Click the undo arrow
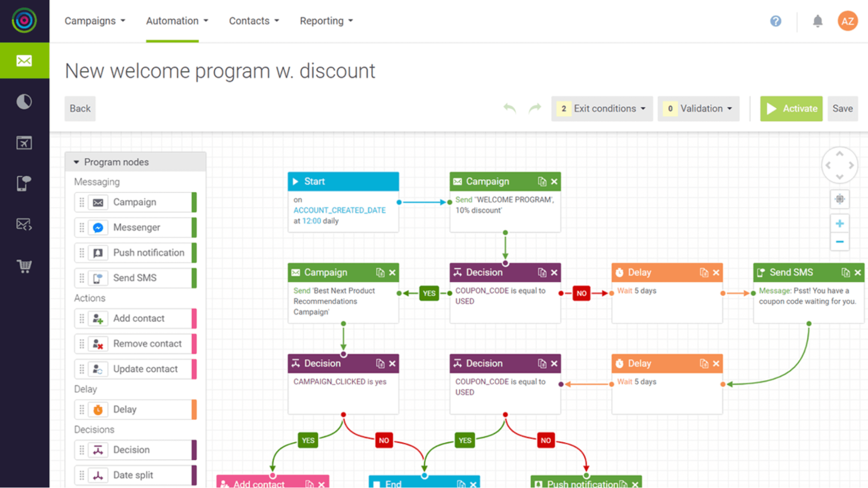This screenshot has width=868, height=488. [x=509, y=108]
